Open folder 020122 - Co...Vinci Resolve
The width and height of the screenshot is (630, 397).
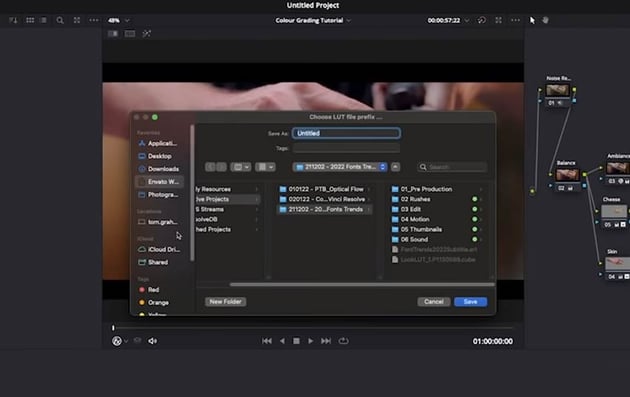pyautogui.click(x=325, y=199)
